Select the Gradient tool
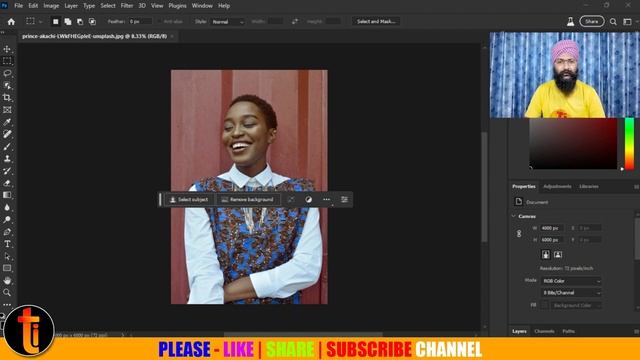Viewport: 640px width, 360px height. (7, 195)
